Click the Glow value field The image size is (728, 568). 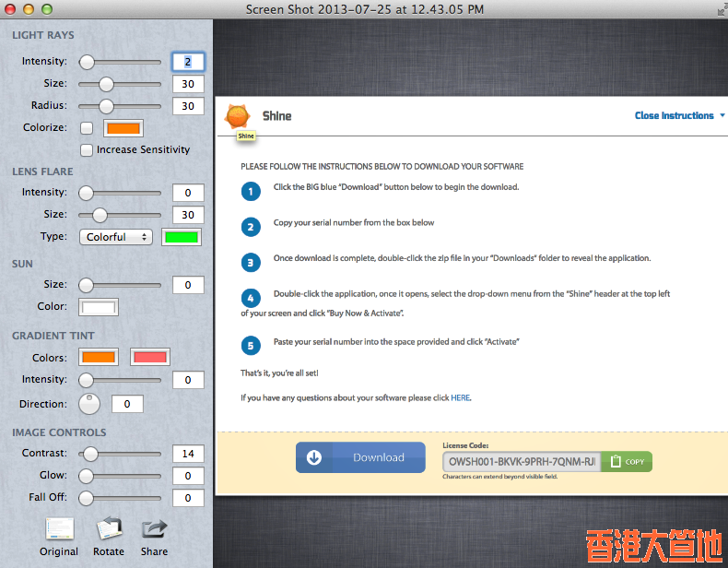(x=188, y=476)
